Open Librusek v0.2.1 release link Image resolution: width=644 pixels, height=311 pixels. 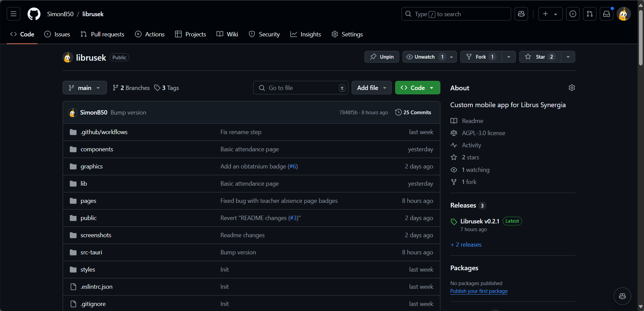[x=479, y=221]
